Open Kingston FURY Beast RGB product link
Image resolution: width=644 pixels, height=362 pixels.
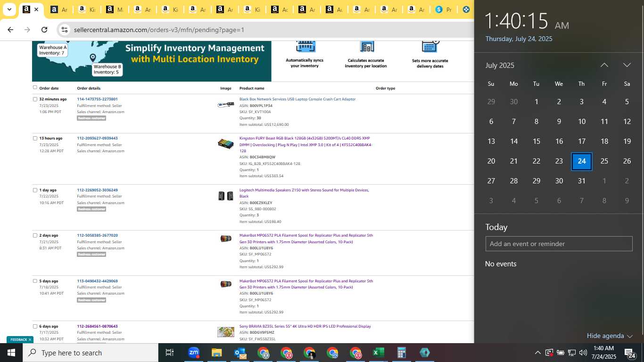pos(305,144)
